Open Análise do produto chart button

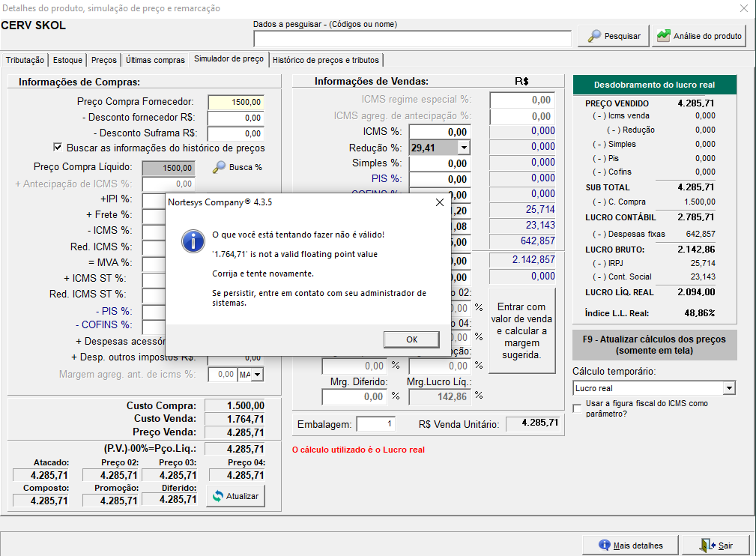(699, 36)
